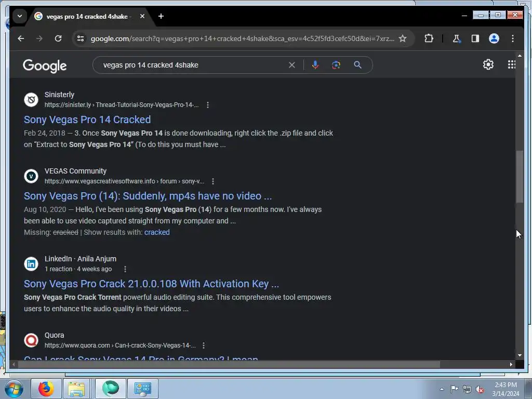This screenshot has height=399, width=532.
Task: Clear the Google search box text
Action: coord(292,65)
